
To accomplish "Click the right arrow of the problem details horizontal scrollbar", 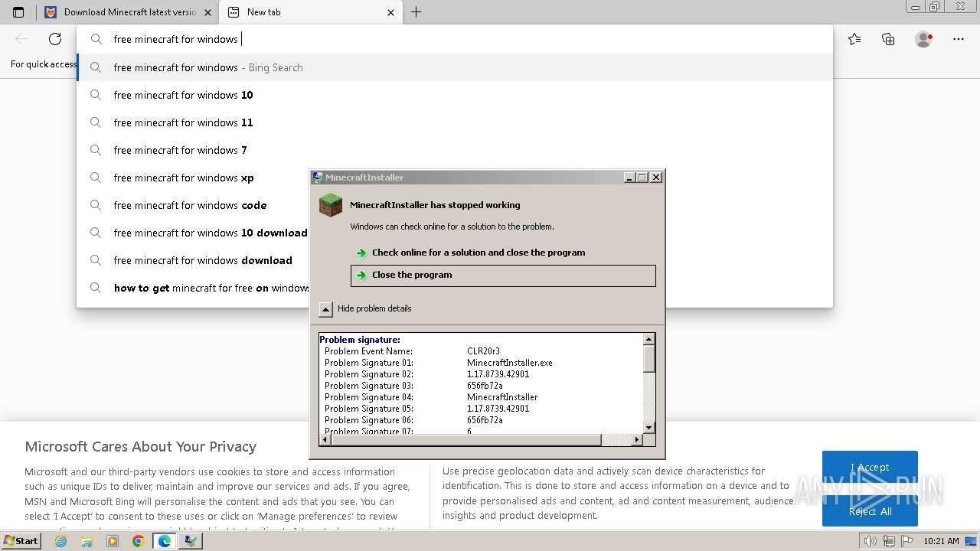I will pyautogui.click(x=636, y=439).
